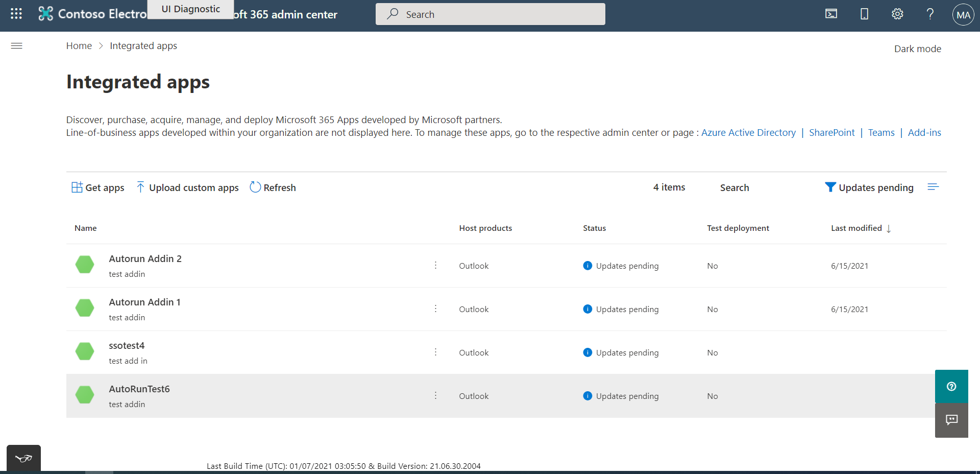Sort by Host products column
This screenshot has height=474, width=980.
485,228
